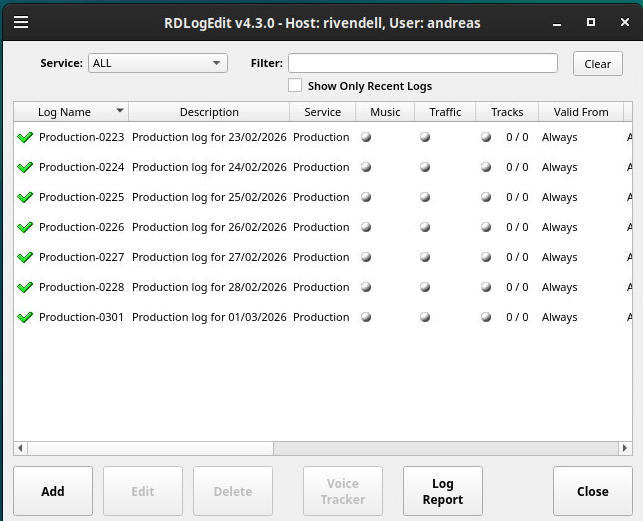Viewport: 643px width, 521px height.
Task: Click description 'Production log for 28/02/2026'
Action: (x=209, y=287)
